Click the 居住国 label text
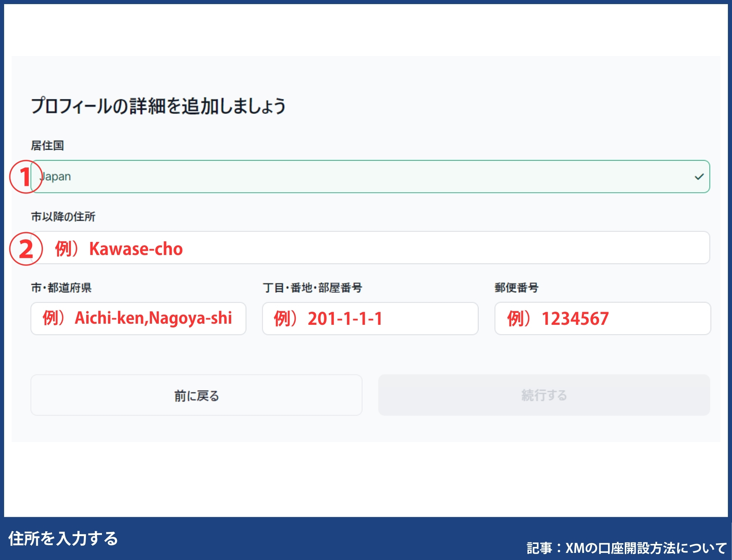Viewport: 732px width, 560px height. coord(47,145)
